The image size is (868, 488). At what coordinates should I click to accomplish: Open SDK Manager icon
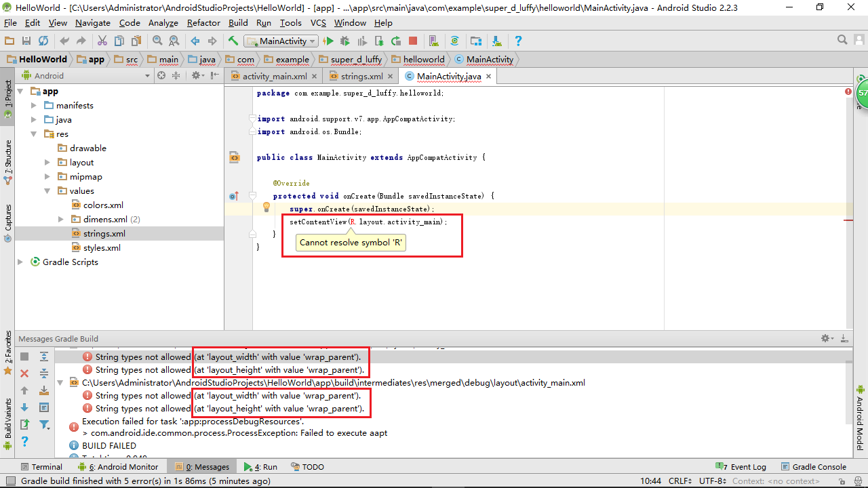coord(497,41)
